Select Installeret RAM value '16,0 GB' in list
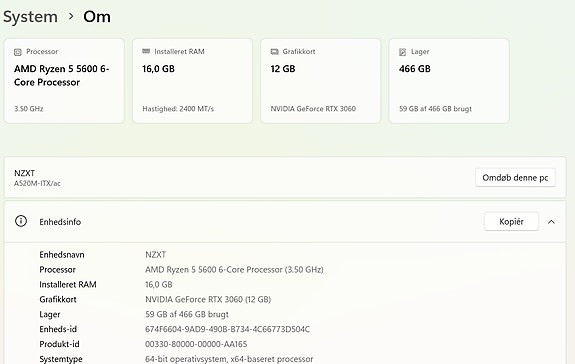 pyautogui.click(x=159, y=285)
